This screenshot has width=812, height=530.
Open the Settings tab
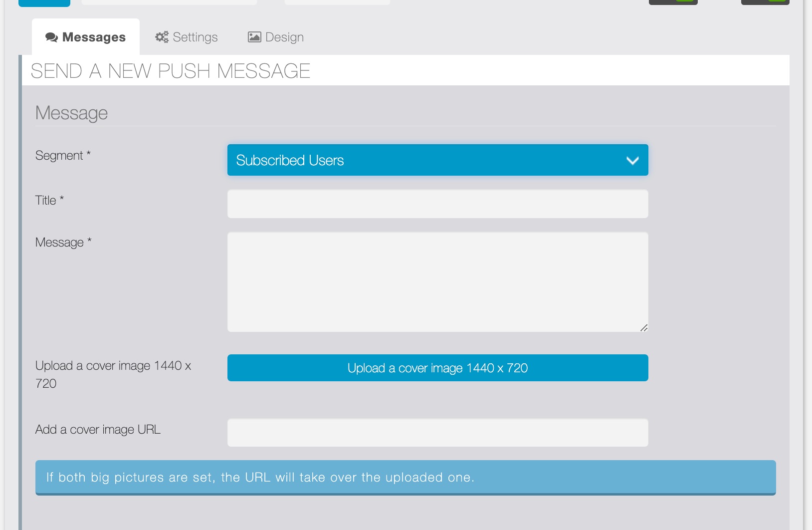tap(187, 37)
